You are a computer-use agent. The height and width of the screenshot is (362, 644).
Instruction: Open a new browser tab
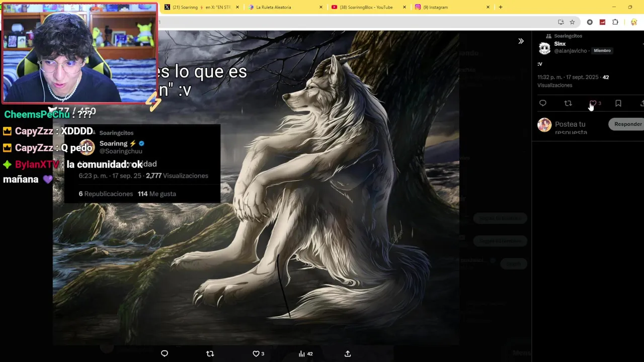501,7
